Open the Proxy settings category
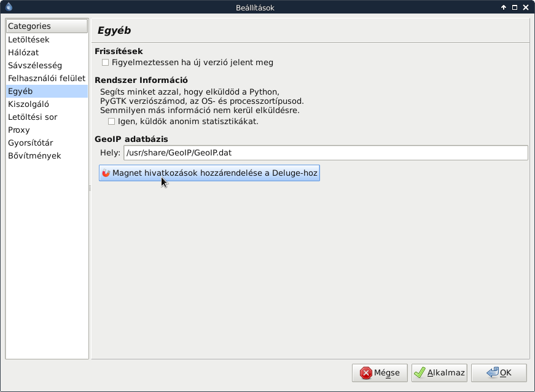 [x=47, y=130]
